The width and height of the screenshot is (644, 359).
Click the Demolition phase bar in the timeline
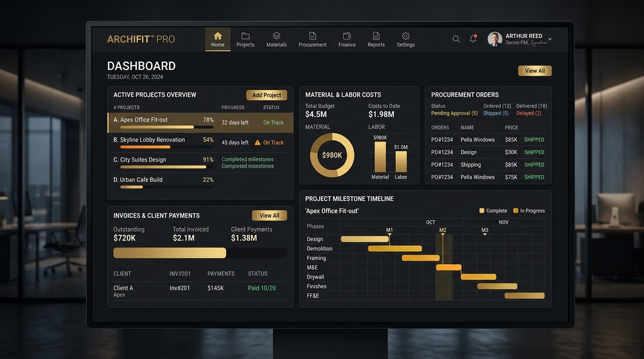point(395,249)
